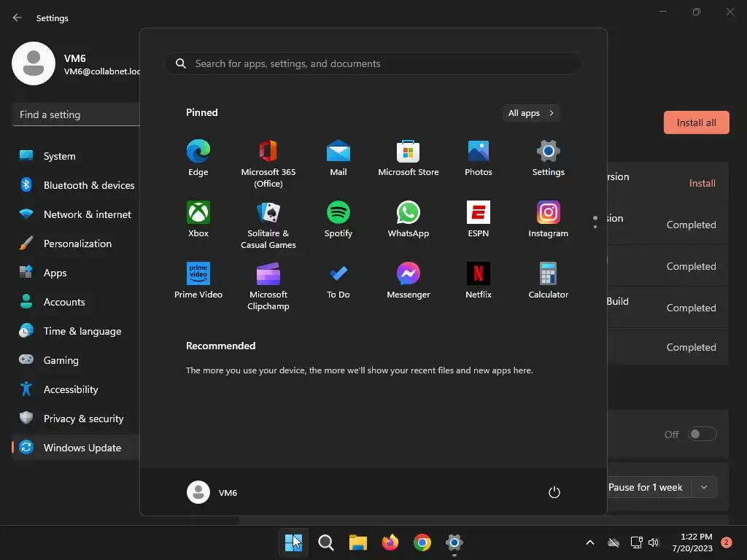Launch Microsoft 365 (Office) from pinned apps
The width and height of the screenshot is (747, 560).
(268, 164)
